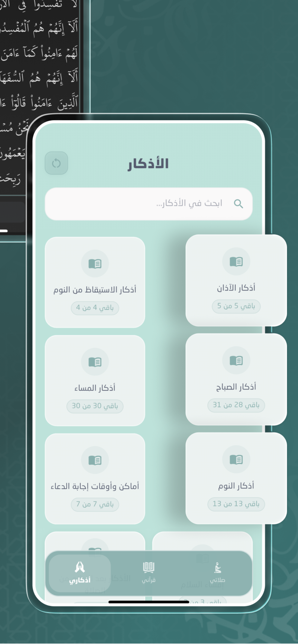Open the book icon of أذكار النوم
This screenshot has height=644, width=298.
coord(236,459)
